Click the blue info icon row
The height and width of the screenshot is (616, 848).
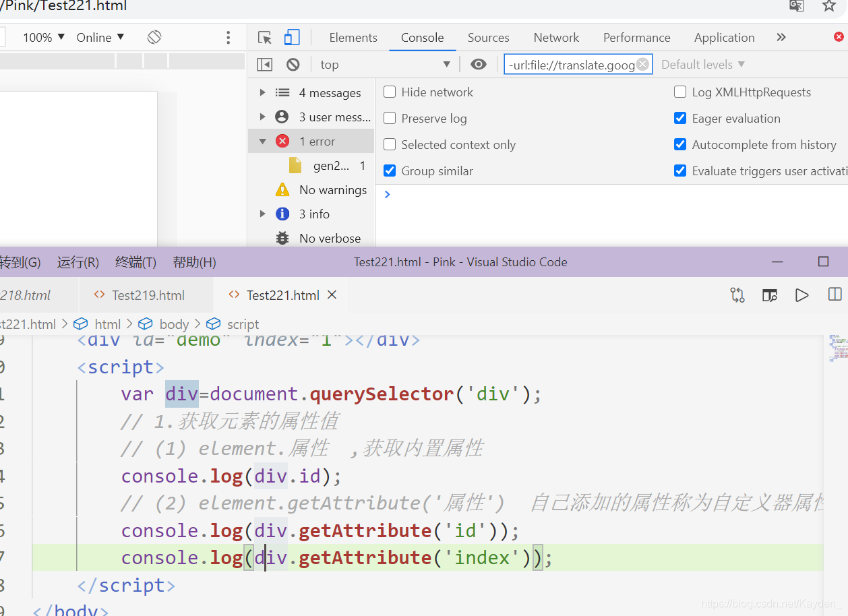[x=282, y=214]
